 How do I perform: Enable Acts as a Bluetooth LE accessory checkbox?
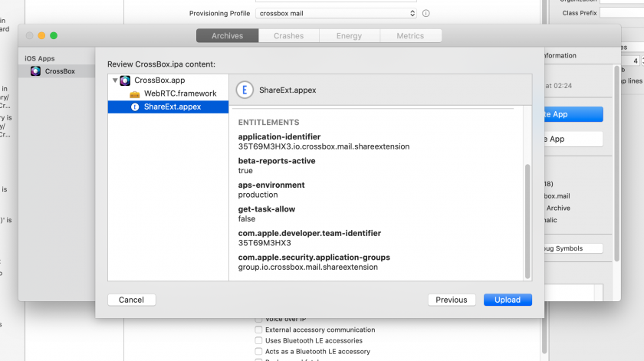(258, 351)
